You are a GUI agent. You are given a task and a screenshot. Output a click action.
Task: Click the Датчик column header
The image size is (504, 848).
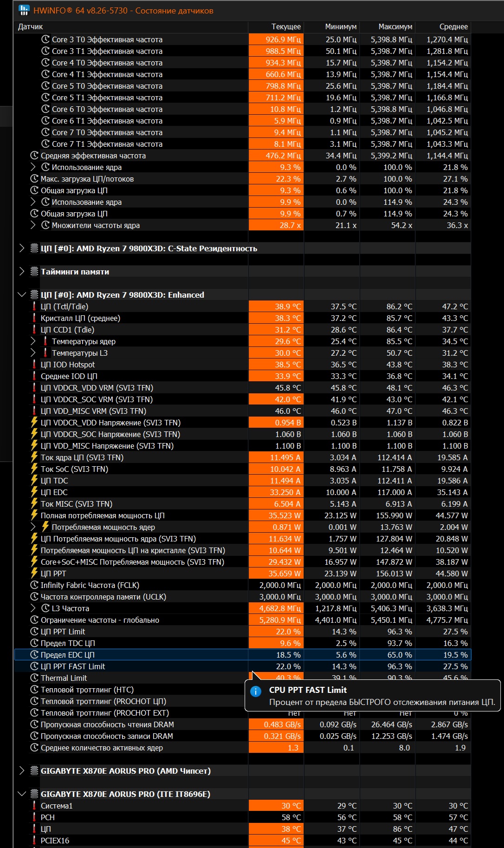[x=31, y=27]
